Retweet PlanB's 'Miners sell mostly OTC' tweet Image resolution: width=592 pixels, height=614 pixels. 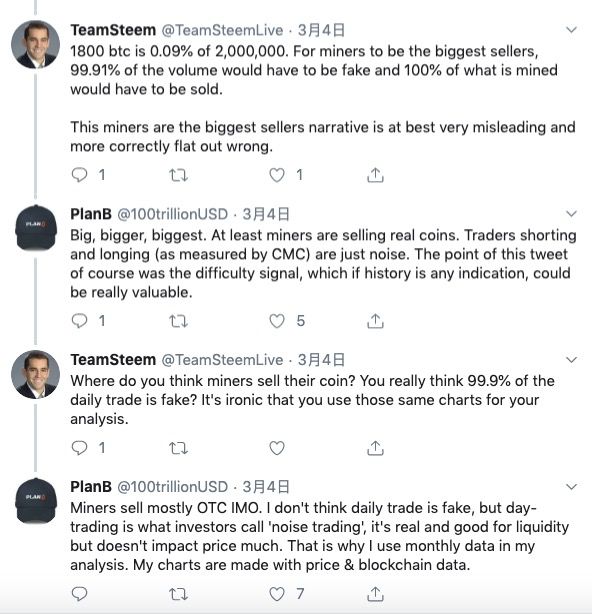(178, 594)
